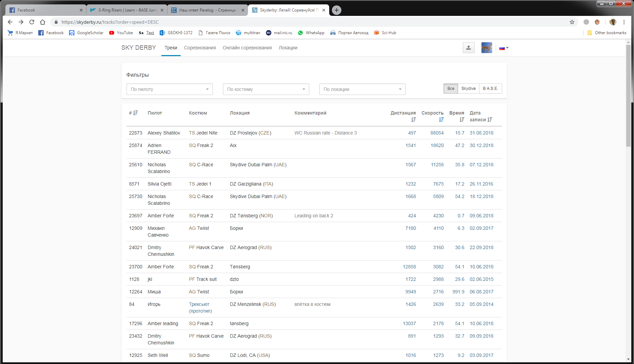This screenshot has width=634, height=364.
Task: Open the Соревнования nav tab
Action: (200, 48)
